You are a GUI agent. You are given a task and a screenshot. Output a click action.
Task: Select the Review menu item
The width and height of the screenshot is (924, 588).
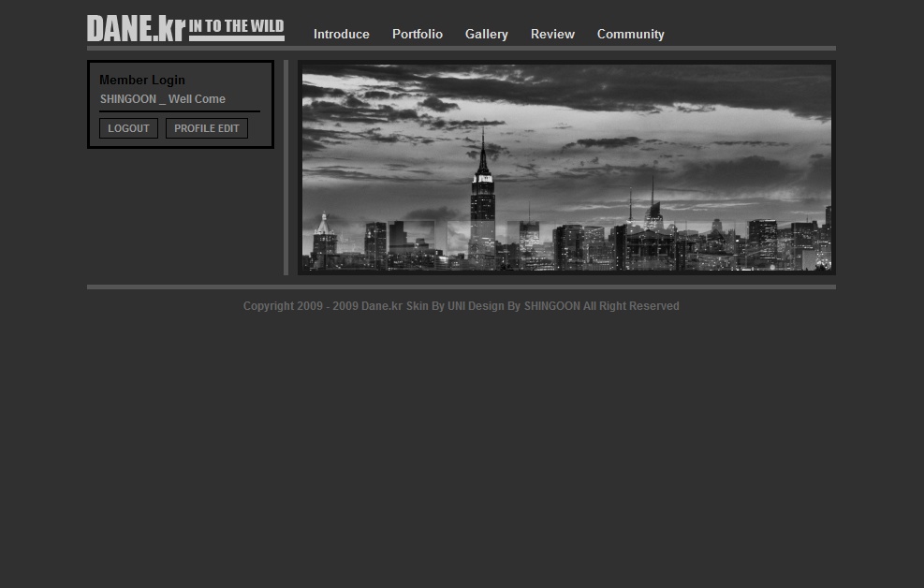pos(552,35)
